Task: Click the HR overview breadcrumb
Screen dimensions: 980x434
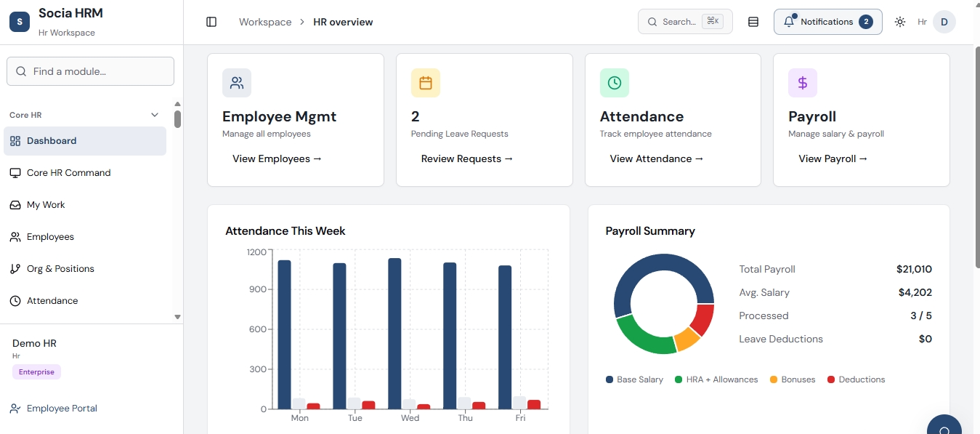Action: click(x=343, y=22)
